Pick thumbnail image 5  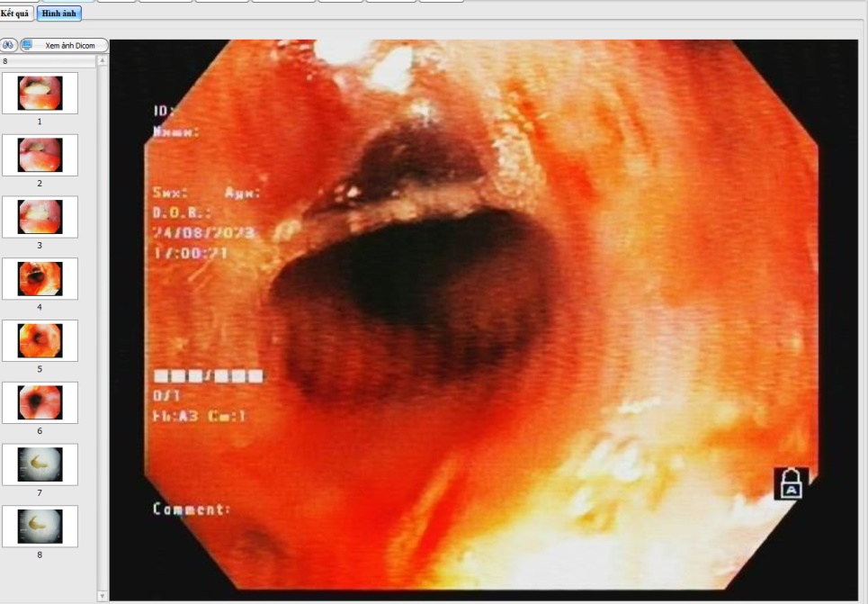coord(40,340)
